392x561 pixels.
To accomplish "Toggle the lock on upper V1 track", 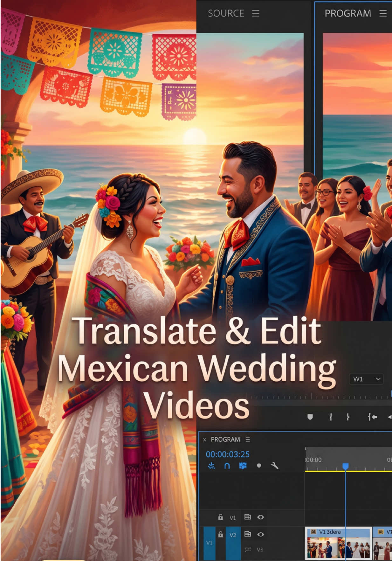I will coord(220,517).
